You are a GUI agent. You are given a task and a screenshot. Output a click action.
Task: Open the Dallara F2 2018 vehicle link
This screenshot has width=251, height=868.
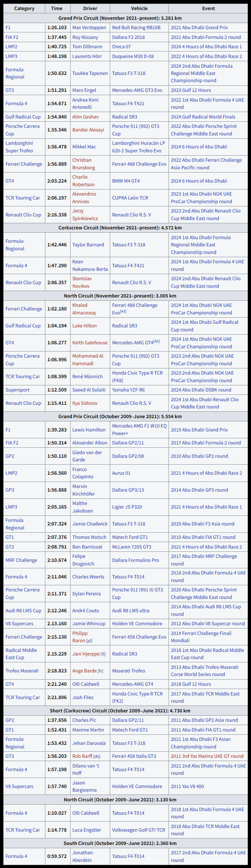(129, 37)
